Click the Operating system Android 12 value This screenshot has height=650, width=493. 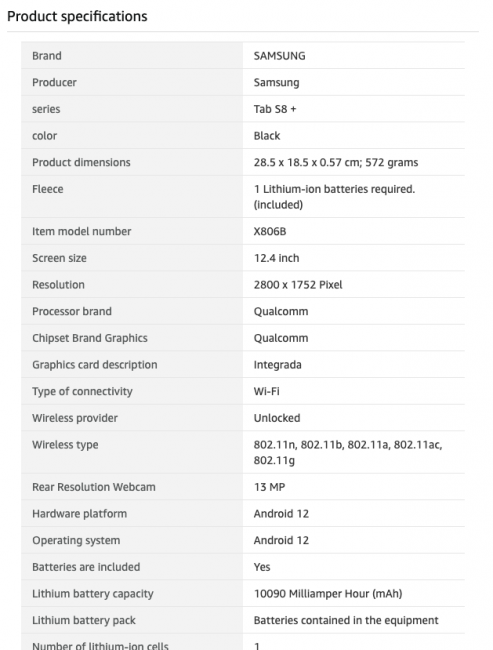(x=281, y=540)
